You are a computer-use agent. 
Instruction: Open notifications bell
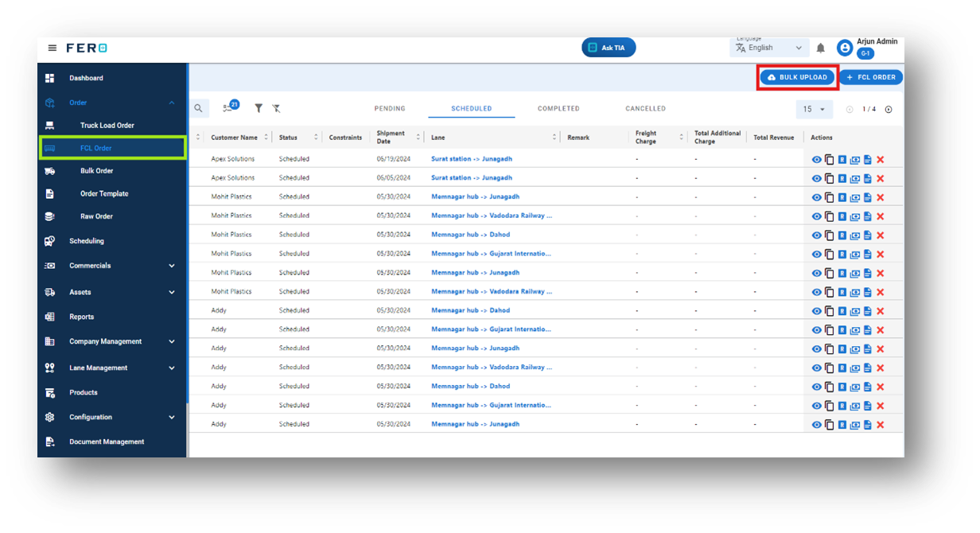coord(821,49)
